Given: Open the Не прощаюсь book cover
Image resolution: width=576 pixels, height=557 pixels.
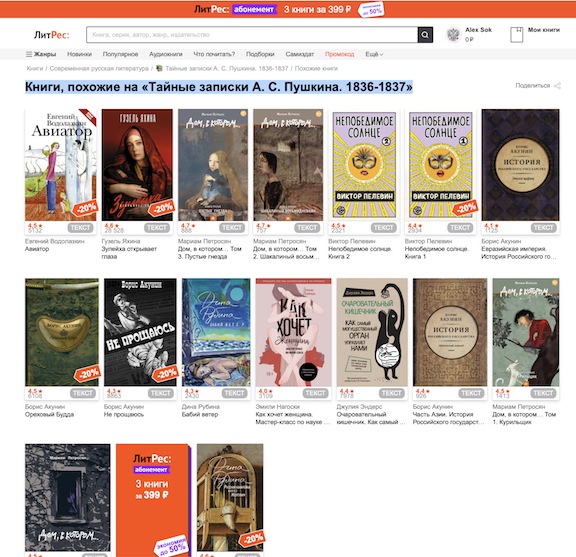Looking at the screenshot, I should pyautogui.click(x=140, y=332).
